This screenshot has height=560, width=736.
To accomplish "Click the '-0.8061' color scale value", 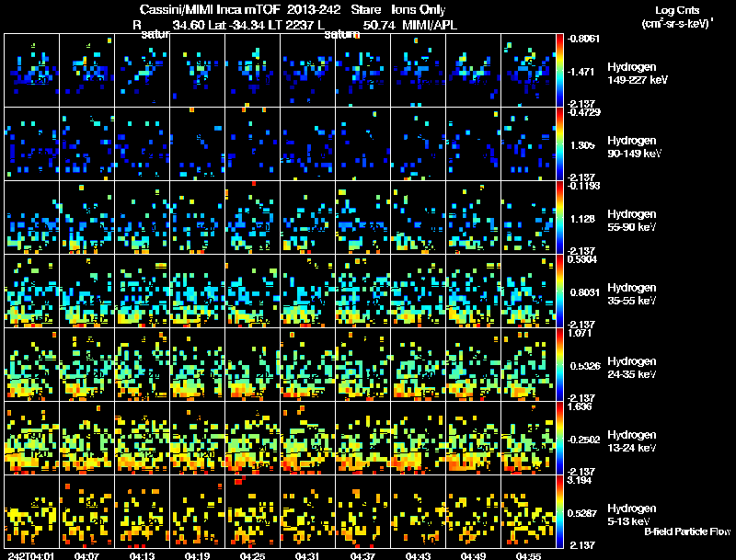I will [x=583, y=39].
